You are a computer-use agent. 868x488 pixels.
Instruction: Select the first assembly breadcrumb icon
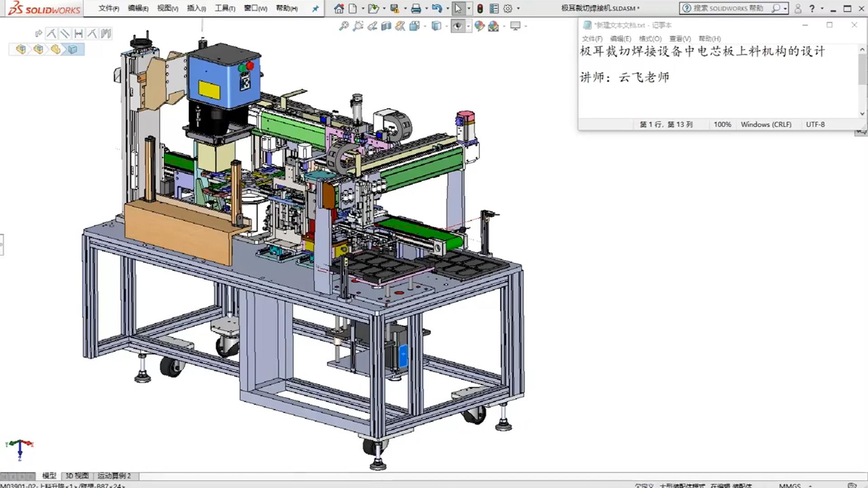[x=21, y=49]
